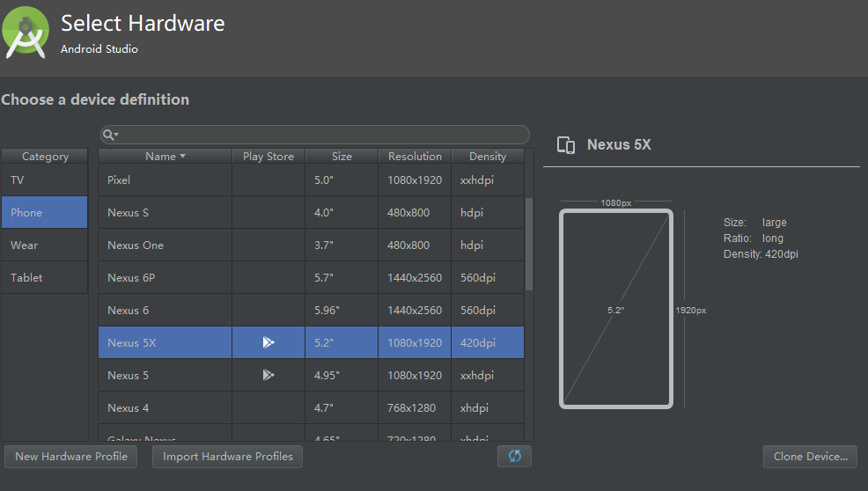Select the Nexus 6P device row
Viewport: 868px width, 491px height.
(311, 278)
